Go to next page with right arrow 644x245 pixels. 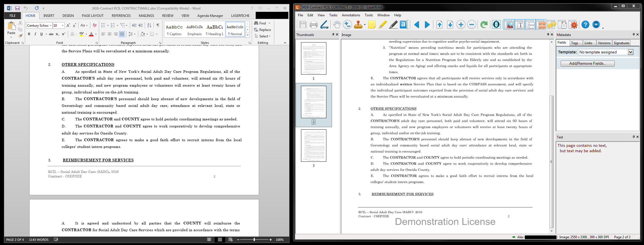pyautogui.click(x=427, y=25)
